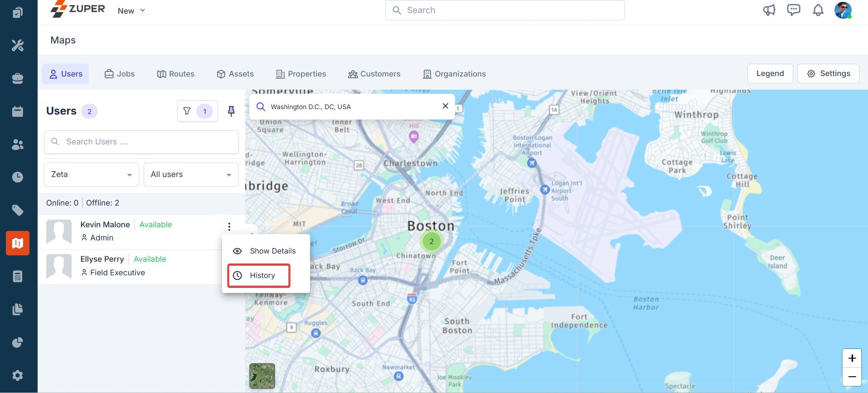This screenshot has width=868, height=393.
Task: Click the Ruggles transit marker
Action: coord(316,333)
